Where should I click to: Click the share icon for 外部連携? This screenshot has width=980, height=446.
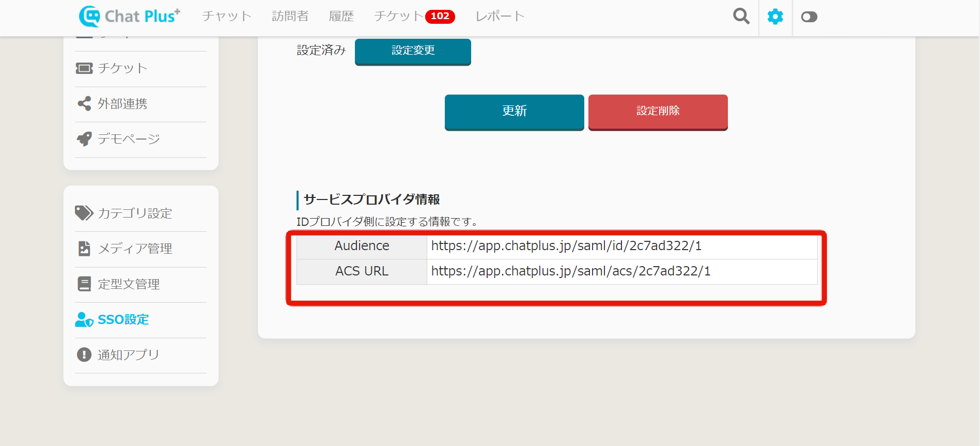[x=84, y=103]
